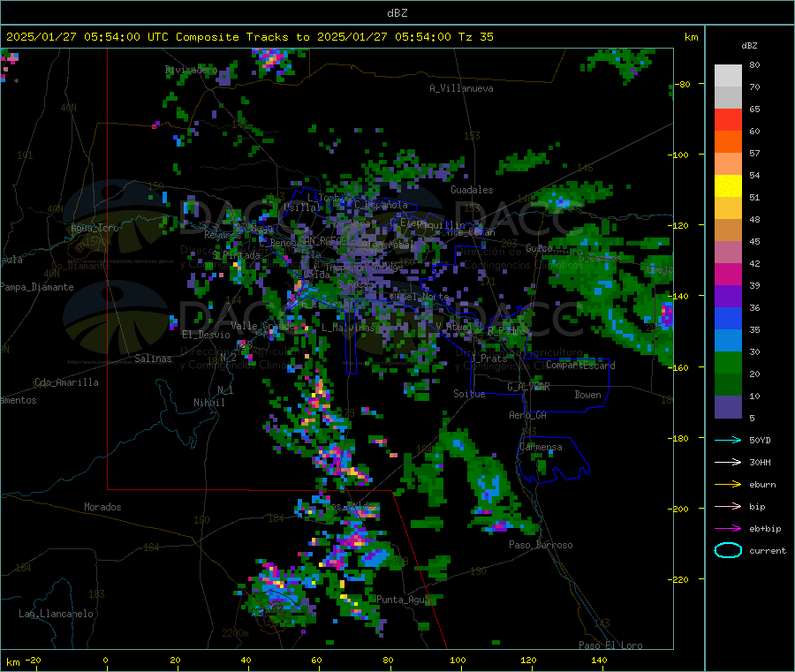795x672 pixels.
Task: Click the 'Cda_Amarilla' map label
Action: (x=66, y=382)
